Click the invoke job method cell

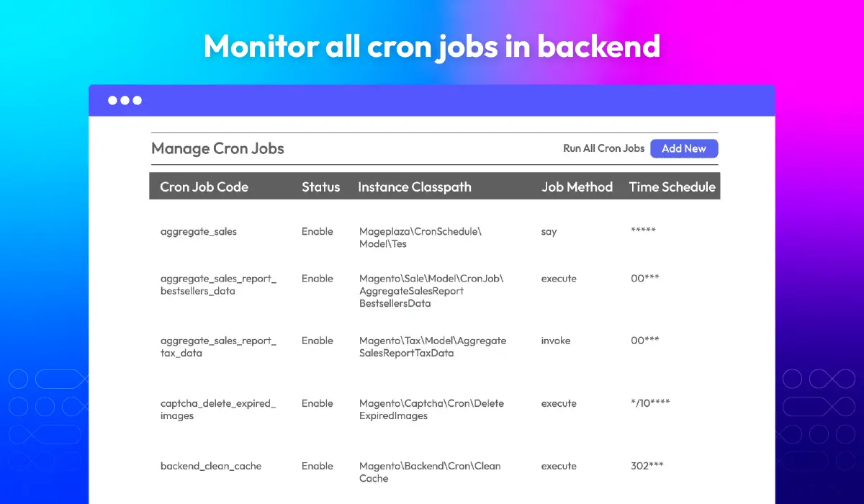[x=556, y=341]
